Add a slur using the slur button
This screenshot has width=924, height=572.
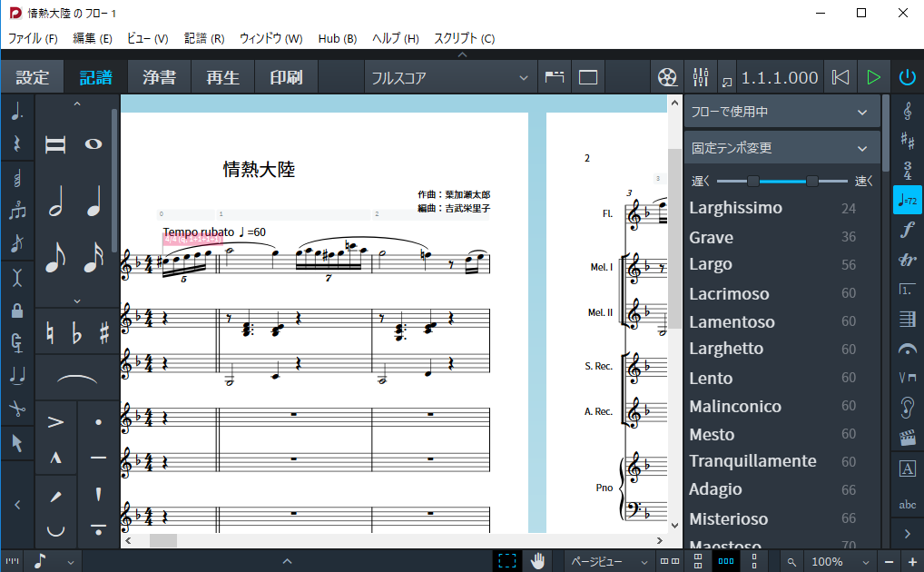pos(76,378)
